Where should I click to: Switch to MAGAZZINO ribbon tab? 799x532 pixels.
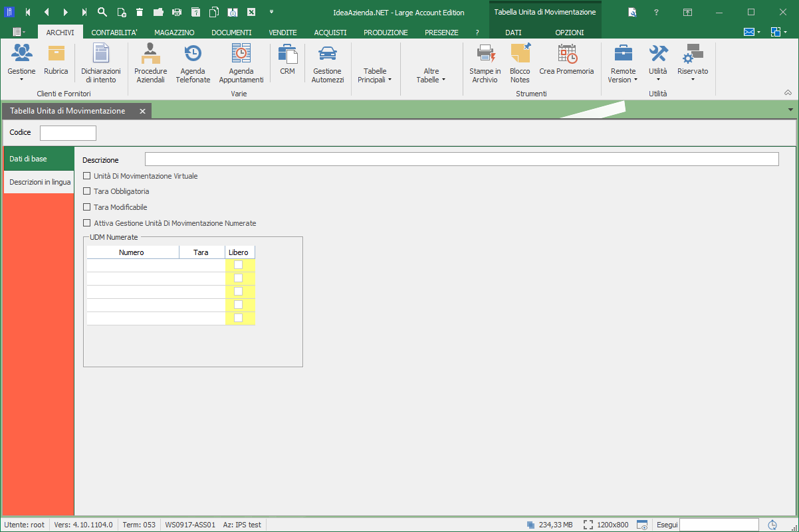click(x=174, y=32)
